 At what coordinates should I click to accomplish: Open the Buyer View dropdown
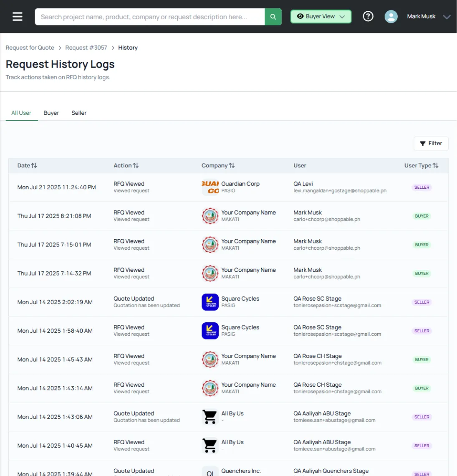tap(321, 16)
